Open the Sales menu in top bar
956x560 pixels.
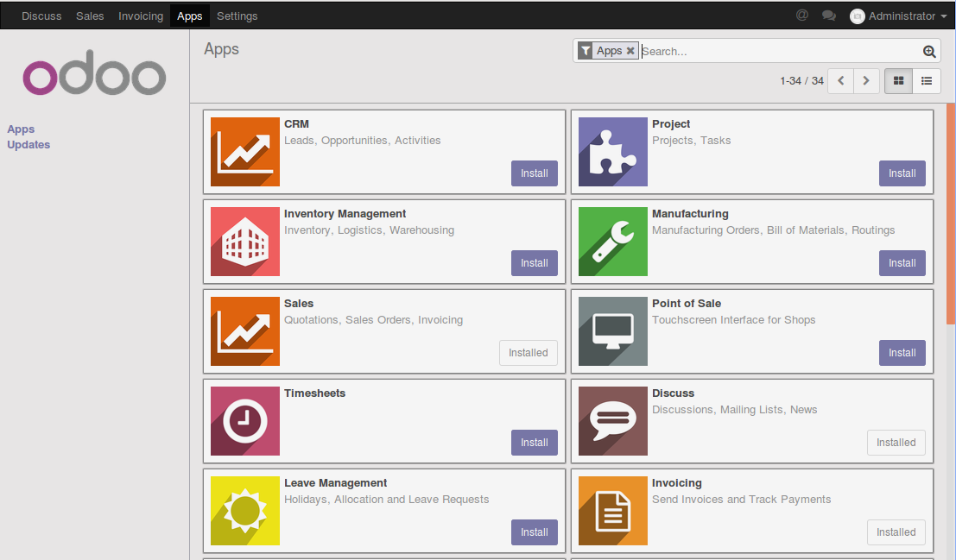click(90, 16)
